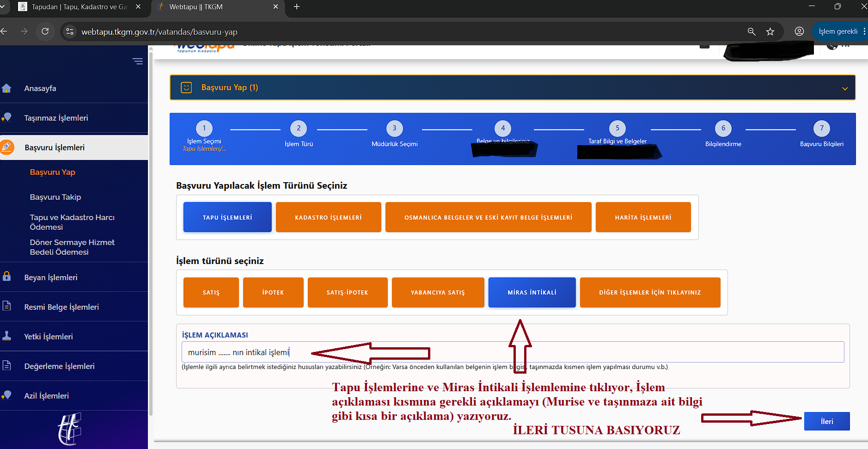This screenshot has width=868, height=449.
Task: Select the KADASTRO İŞLEMLERİ button
Action: 328,217
